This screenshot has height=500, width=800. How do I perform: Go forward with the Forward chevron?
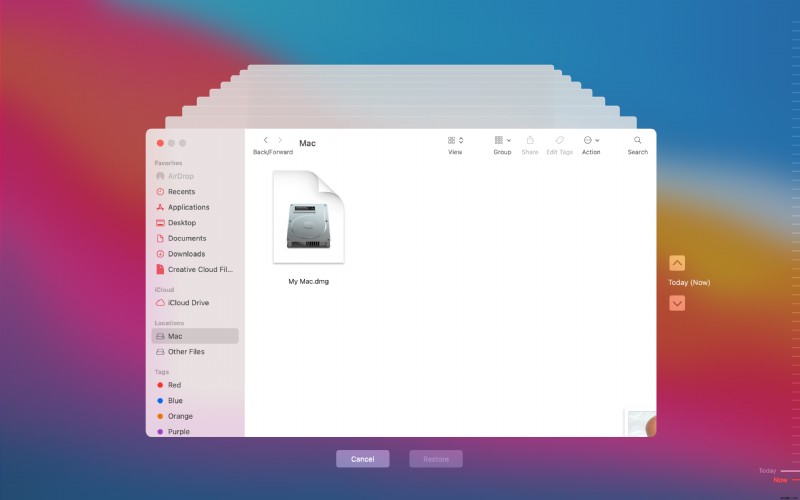click(280, 140)
